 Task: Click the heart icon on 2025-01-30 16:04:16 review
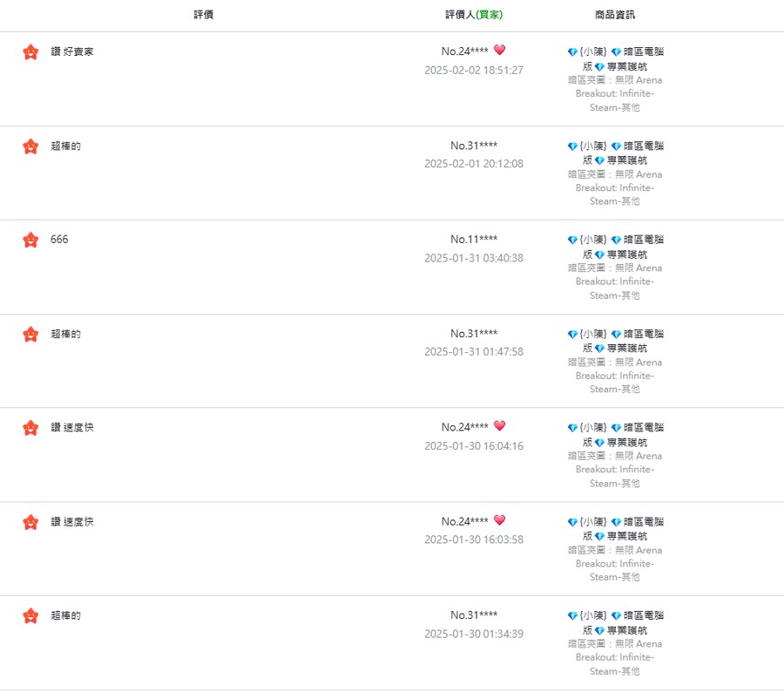(x=499, y=426)
